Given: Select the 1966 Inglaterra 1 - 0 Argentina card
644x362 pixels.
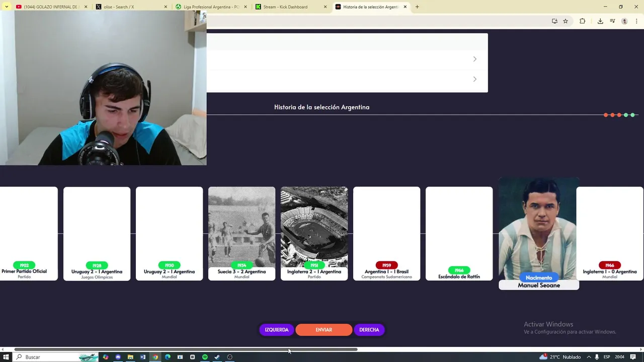Looking at the screenshot, I should tap(610, 234).
